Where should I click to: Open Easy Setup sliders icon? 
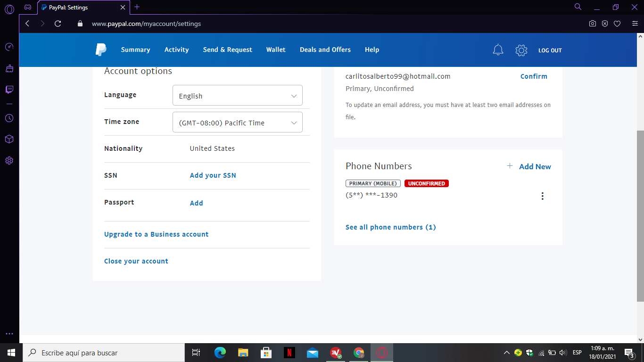point(635,24)
